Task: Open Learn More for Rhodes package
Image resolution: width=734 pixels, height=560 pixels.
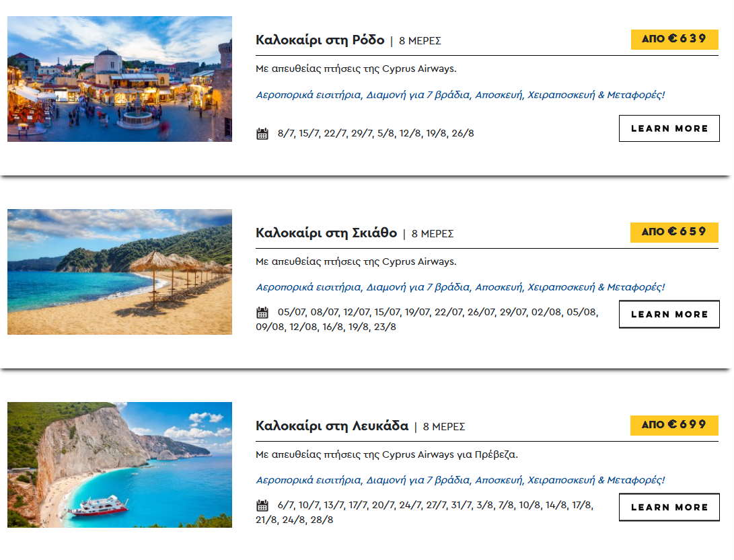Action: (x=669, y=128)
